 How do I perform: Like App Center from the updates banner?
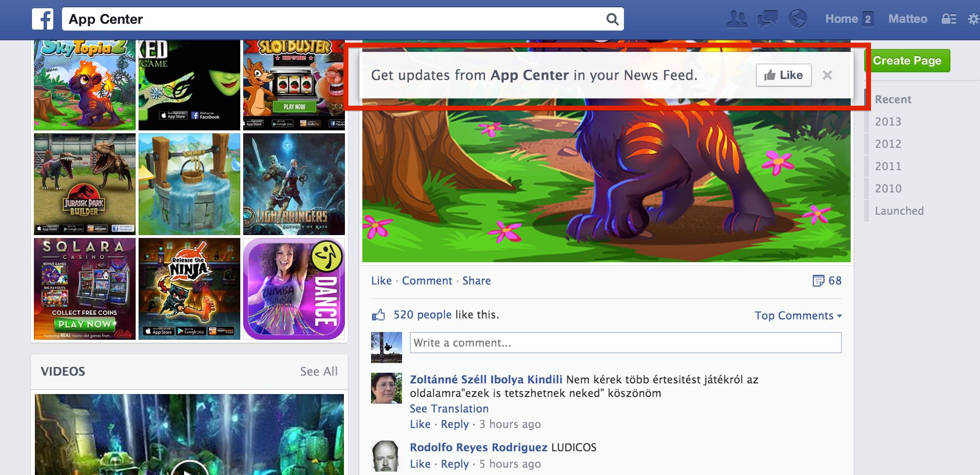tap(783, 75)
